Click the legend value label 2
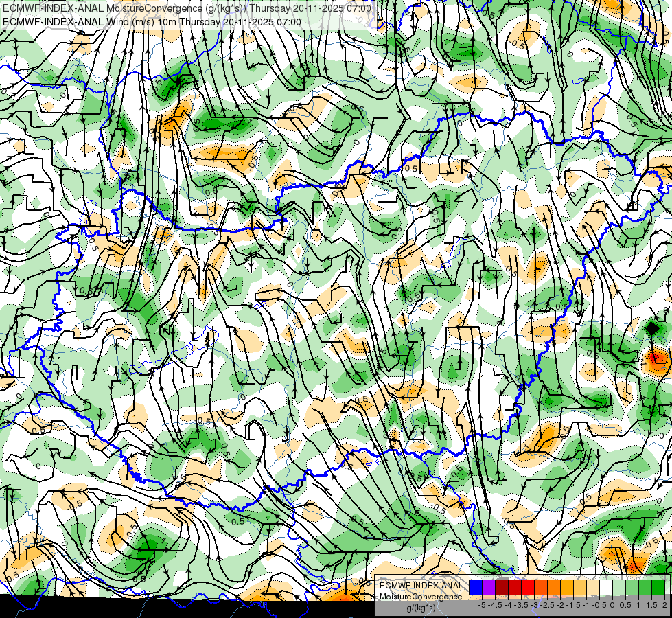The height and width of the screenshot is (618, 672). [664, 605]
